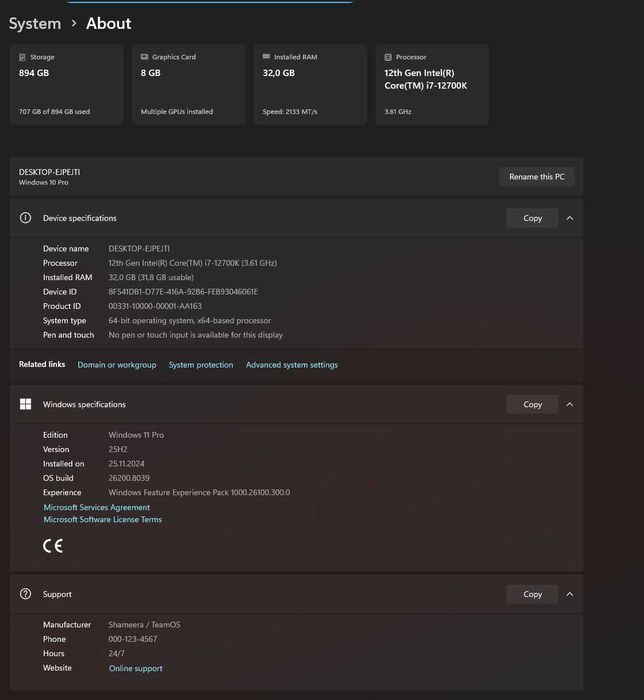Click 'Multiple GPUs installed' text

pos(177,112)
